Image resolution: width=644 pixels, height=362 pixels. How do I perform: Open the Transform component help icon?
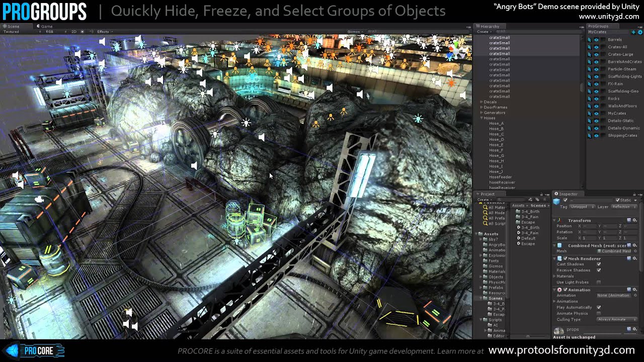(629, 220)
